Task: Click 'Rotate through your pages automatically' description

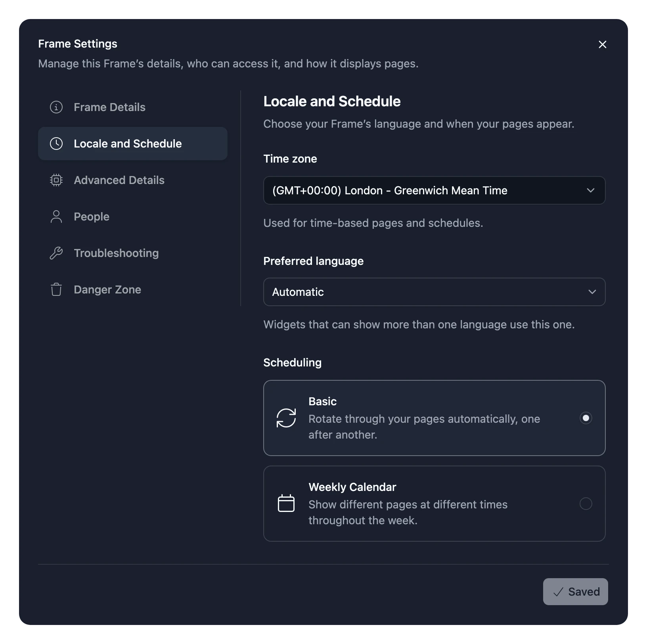Action: coord(425,427)
